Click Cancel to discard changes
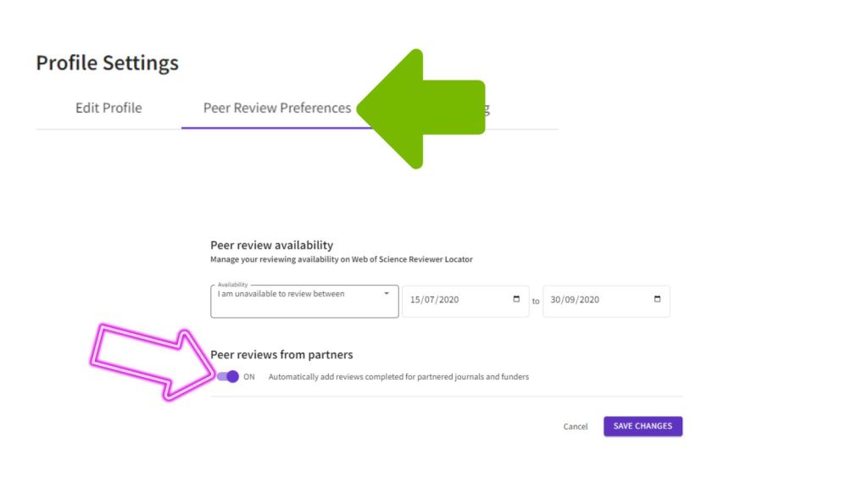868x488 pixels. point(576,426)
